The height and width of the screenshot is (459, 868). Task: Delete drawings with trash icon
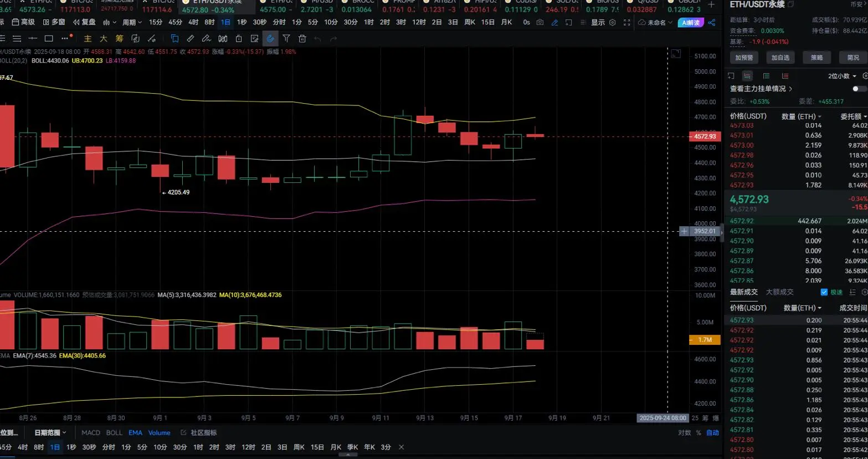tap(302, 38)
